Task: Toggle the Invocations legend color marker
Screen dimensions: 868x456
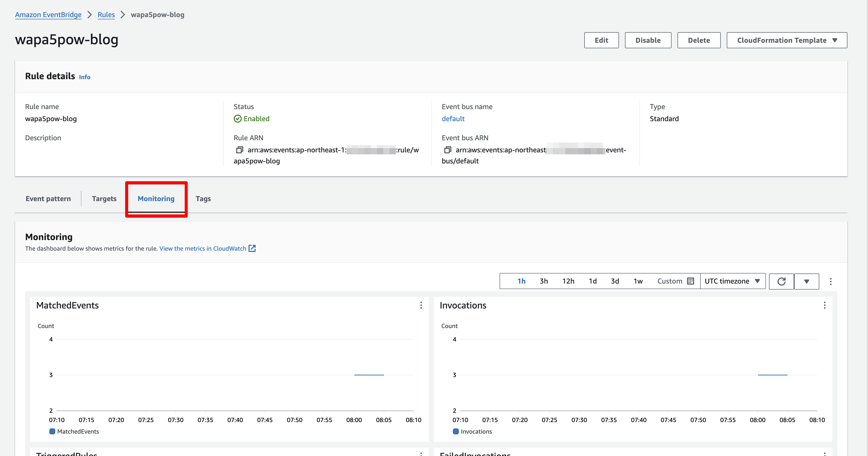Action: pyautogui.click(x=456, y=431)
